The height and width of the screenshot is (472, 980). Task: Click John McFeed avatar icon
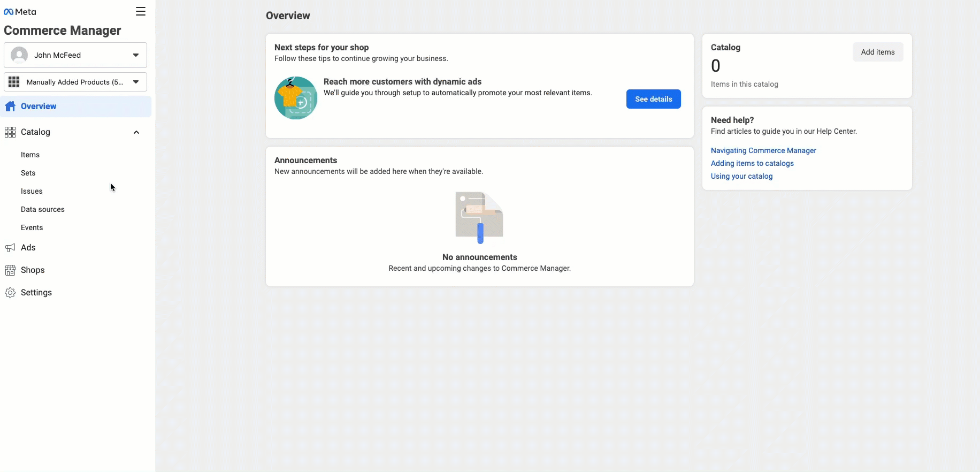[19, 55]
